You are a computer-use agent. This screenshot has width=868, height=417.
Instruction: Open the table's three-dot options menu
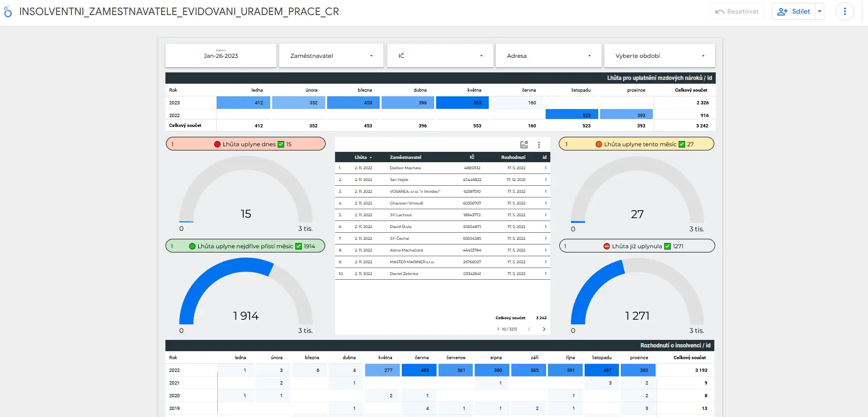pyautogui.click(x=539, y=145)
